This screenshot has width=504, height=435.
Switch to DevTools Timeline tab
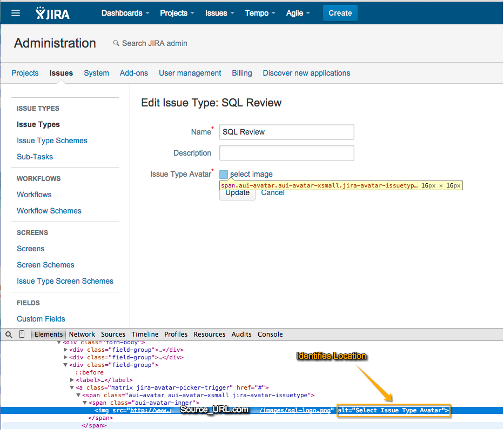pos(145,334)
